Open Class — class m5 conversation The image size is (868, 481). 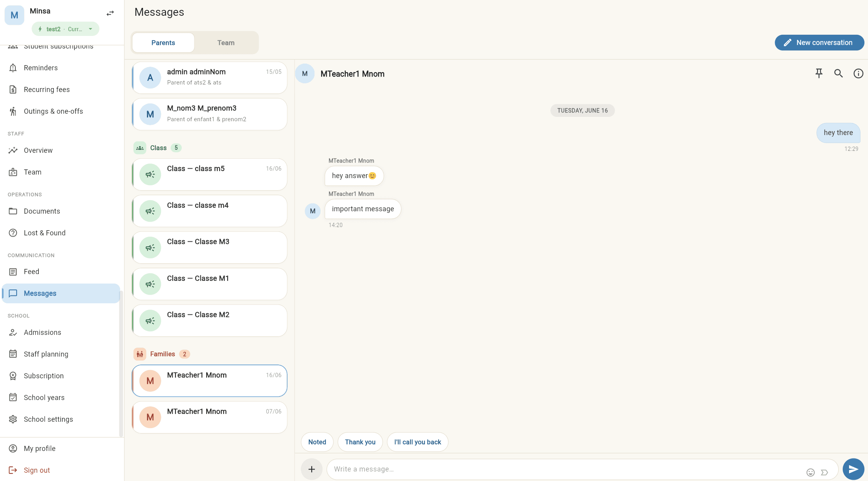tap(209, 175)
